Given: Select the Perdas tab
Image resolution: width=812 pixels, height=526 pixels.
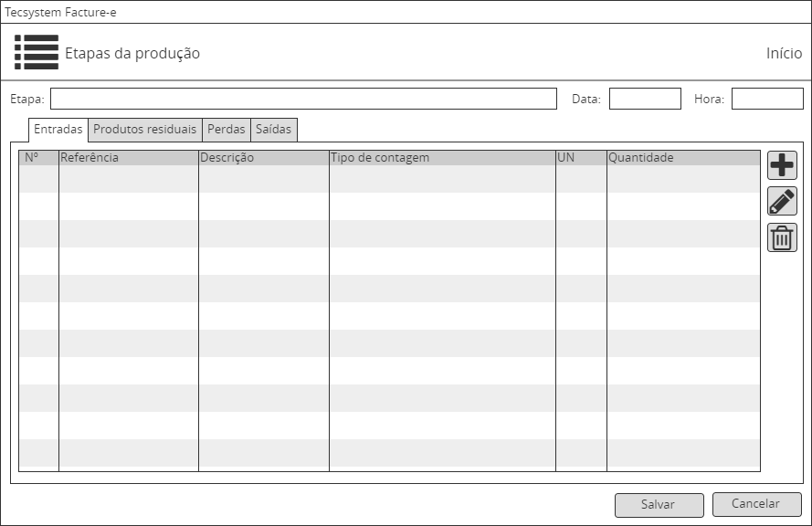Looking at the screenshot, I should click(226, 130).
